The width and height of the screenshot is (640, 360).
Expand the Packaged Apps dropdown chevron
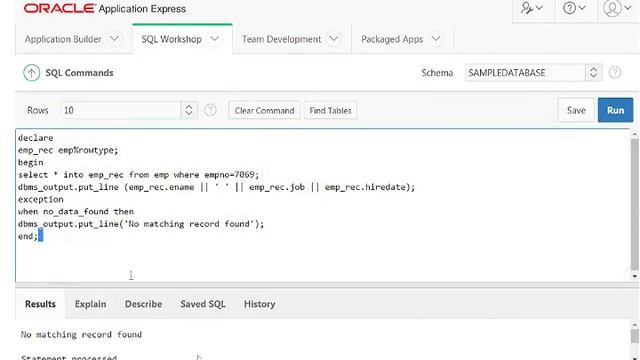coord(436,39)
